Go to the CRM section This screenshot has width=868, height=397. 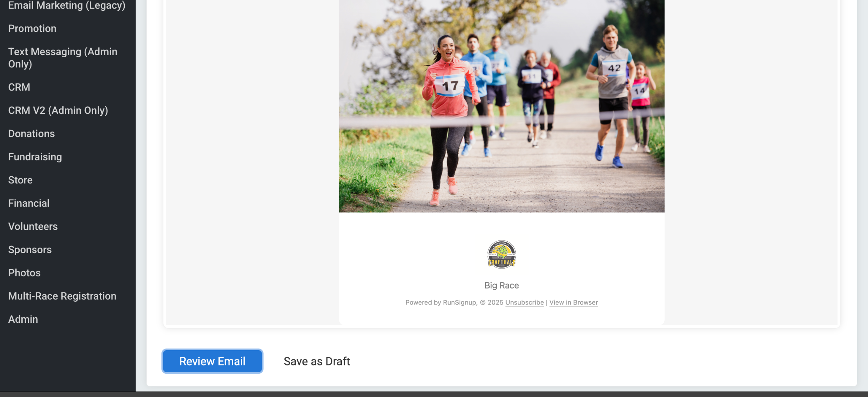point(19,87)
